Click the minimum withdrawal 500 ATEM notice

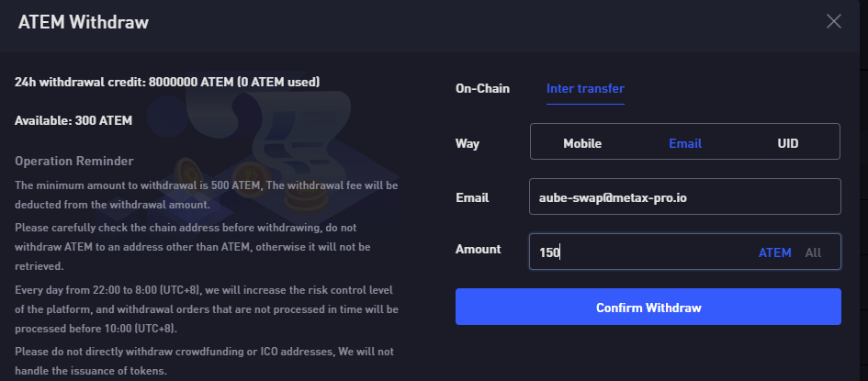tap(207, 195)
